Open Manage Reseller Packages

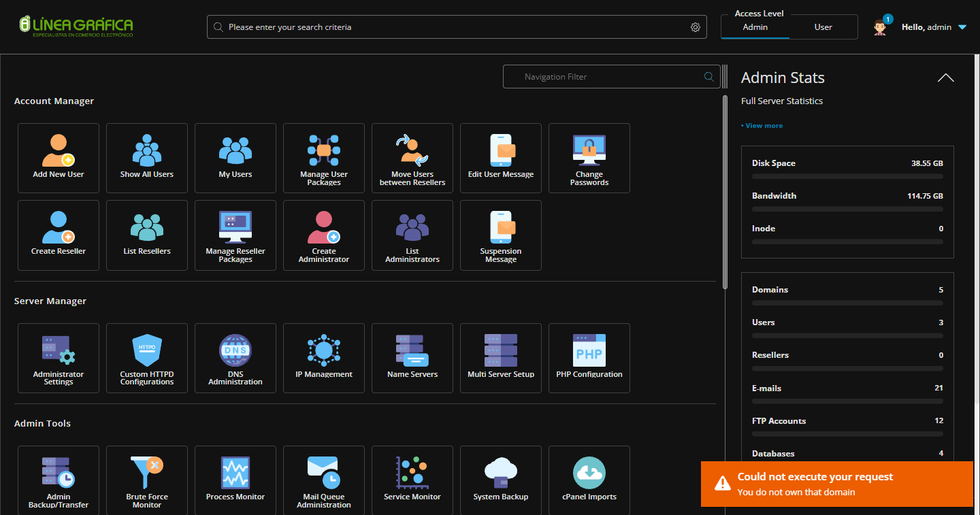point(235,235)
